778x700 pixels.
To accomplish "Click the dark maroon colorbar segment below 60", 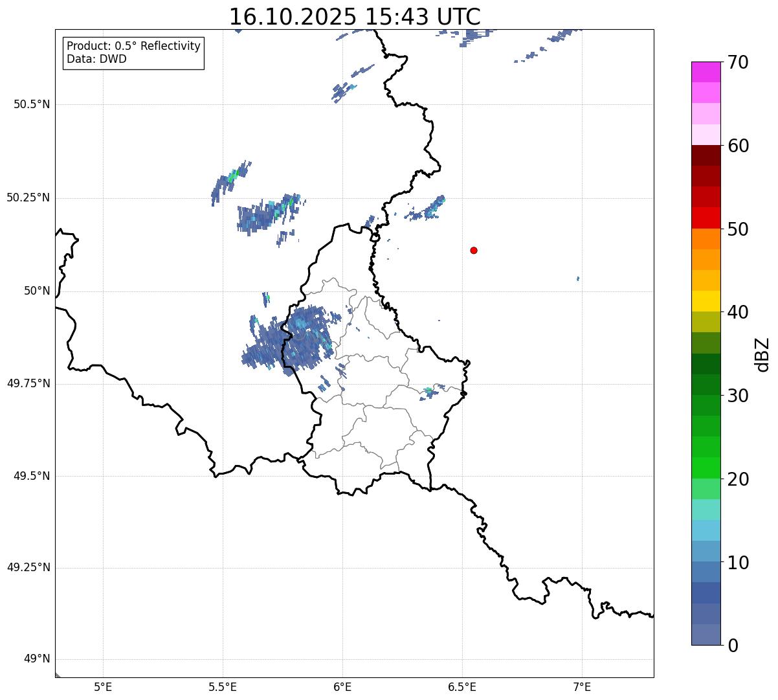I will (706, 155).
